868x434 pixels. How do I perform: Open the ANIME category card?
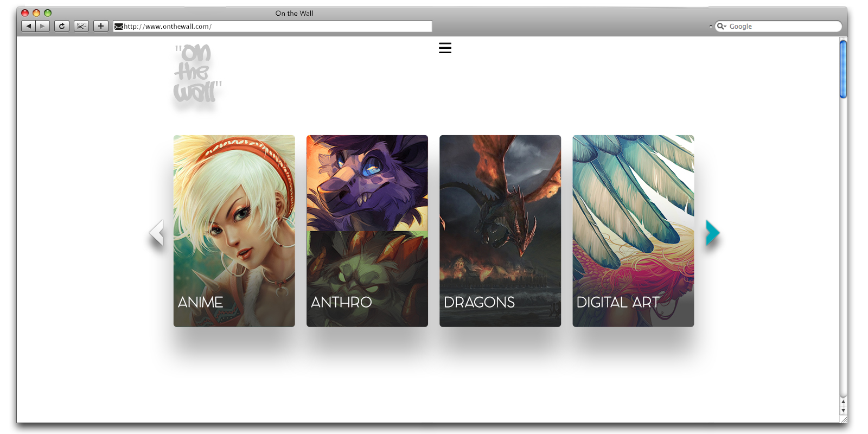coord(234,231)
